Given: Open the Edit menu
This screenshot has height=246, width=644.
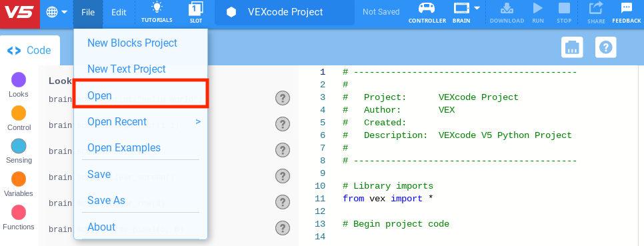Looking at the screenshot, I should 119,12.
